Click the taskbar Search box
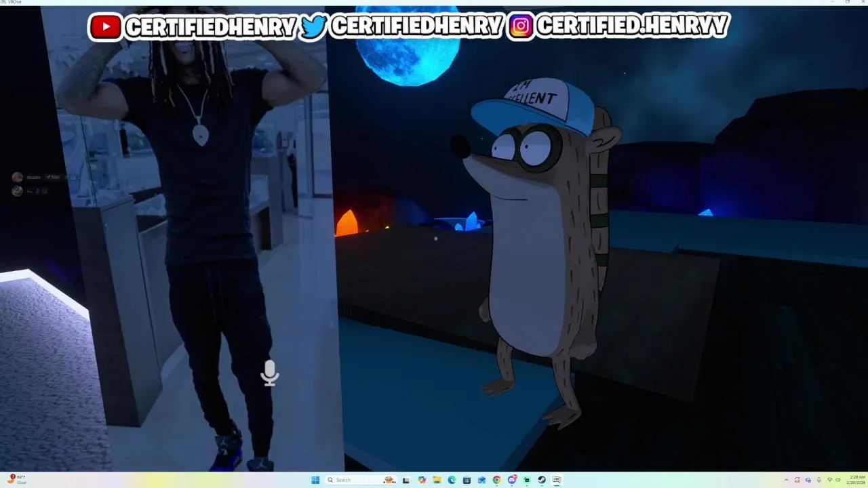 (x=361, y=480)
